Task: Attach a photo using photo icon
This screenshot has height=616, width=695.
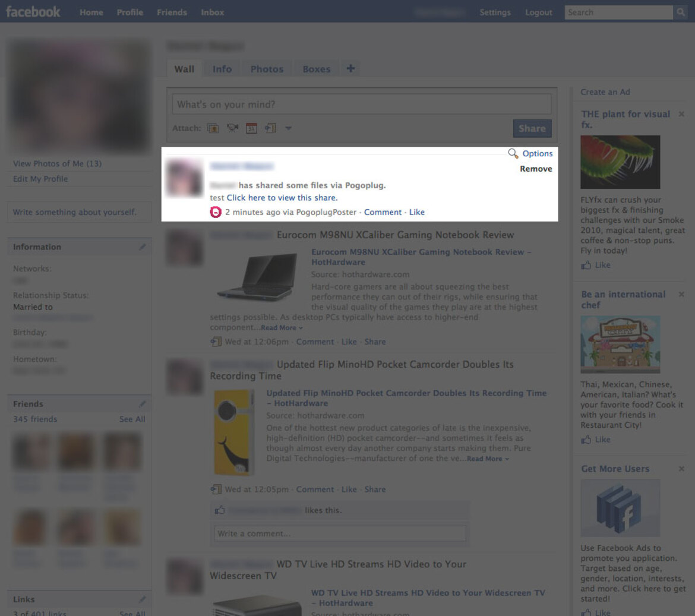Action: (213, 128)
